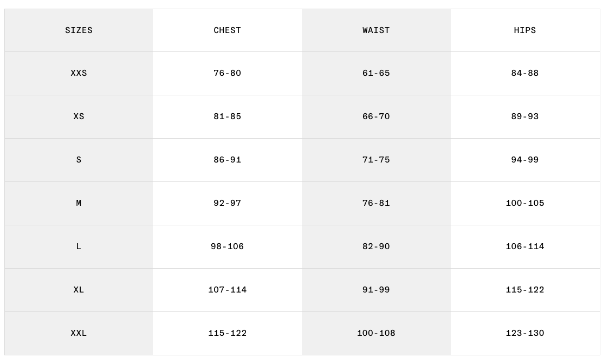Click hips measurement 115-122
This screenshot has height=364, width=609.
click(524, 290)
